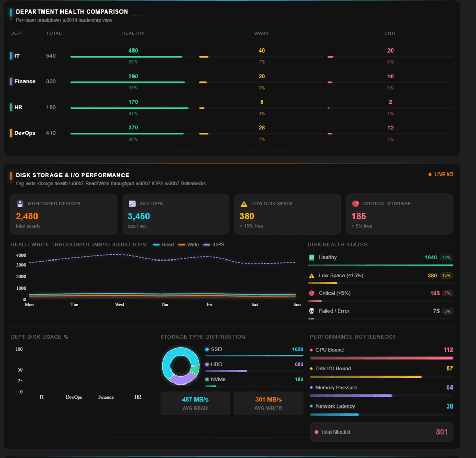476x458 pixels.
Task: Click the Network Latency blue bullet dot
Action: click(x=311, y=406)
